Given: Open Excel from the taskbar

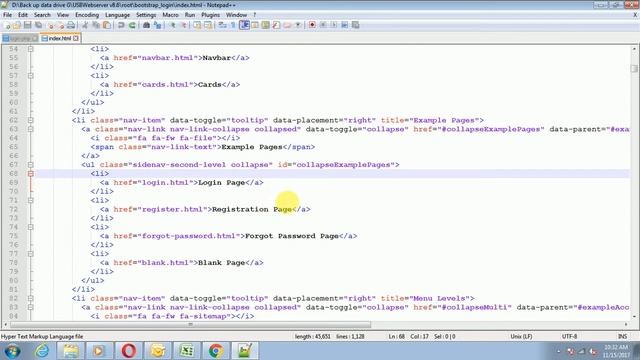Looking at the screenshot, I should [x=187, y=351].
